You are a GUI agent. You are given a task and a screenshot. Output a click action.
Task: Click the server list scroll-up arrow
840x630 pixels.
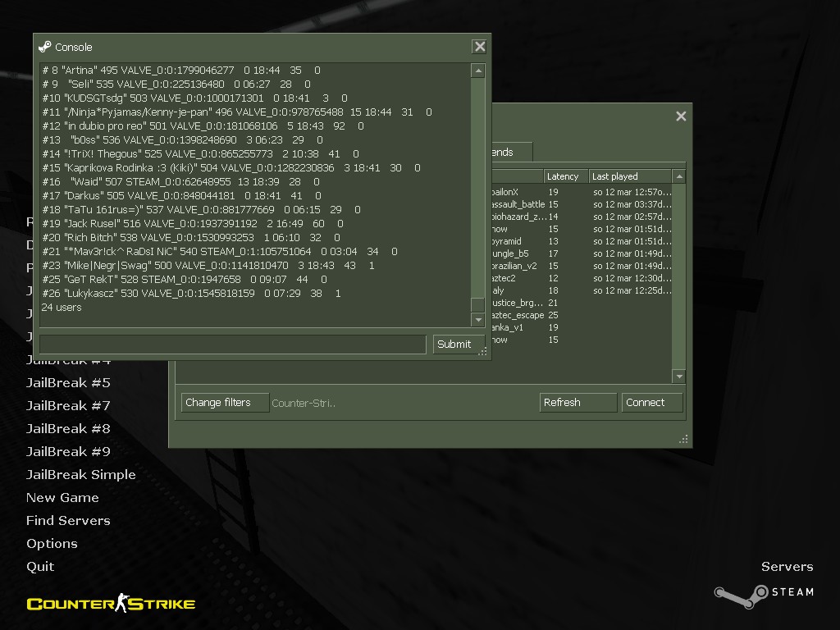point(679,176)
